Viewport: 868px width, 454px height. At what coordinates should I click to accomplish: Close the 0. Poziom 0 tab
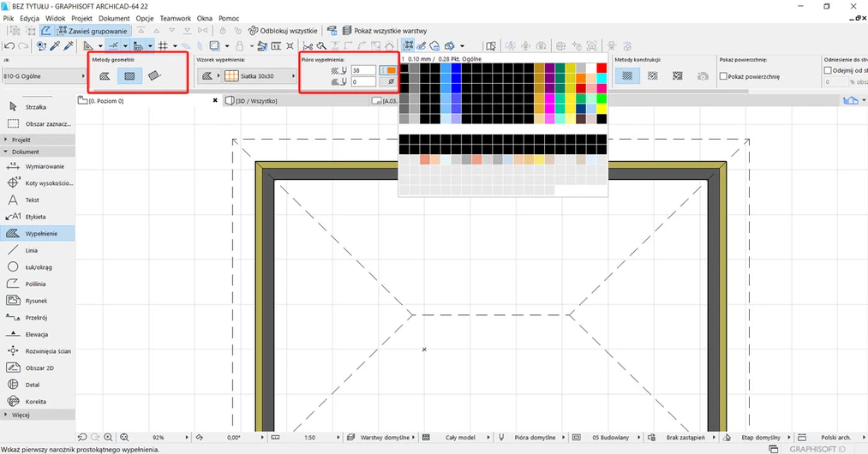click(215, 101)
